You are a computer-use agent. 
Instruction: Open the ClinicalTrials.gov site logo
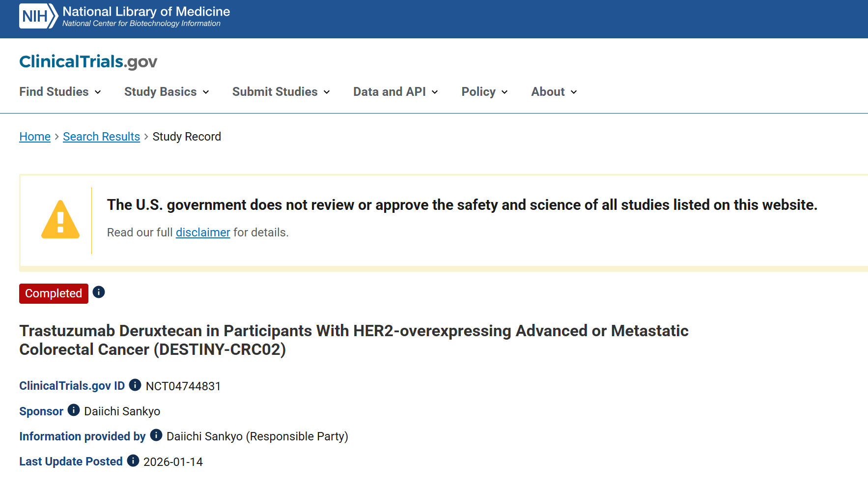(88, 61)
